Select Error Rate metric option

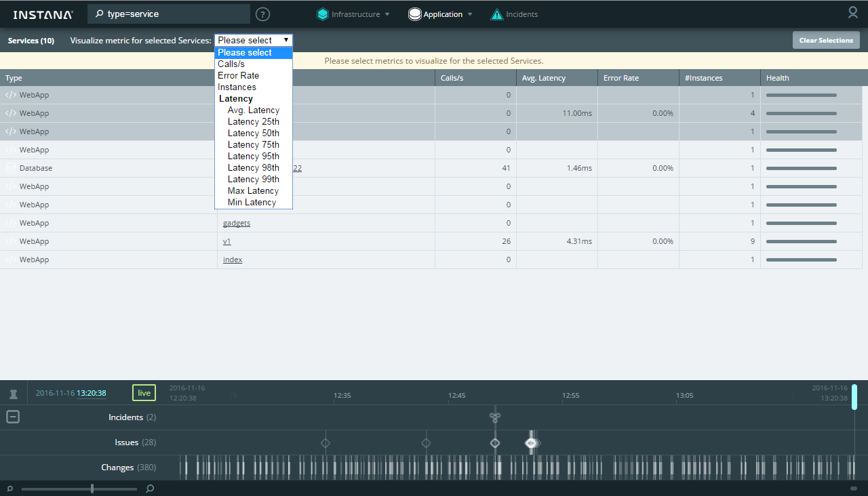pyautogui.click(x=254, y=76)
